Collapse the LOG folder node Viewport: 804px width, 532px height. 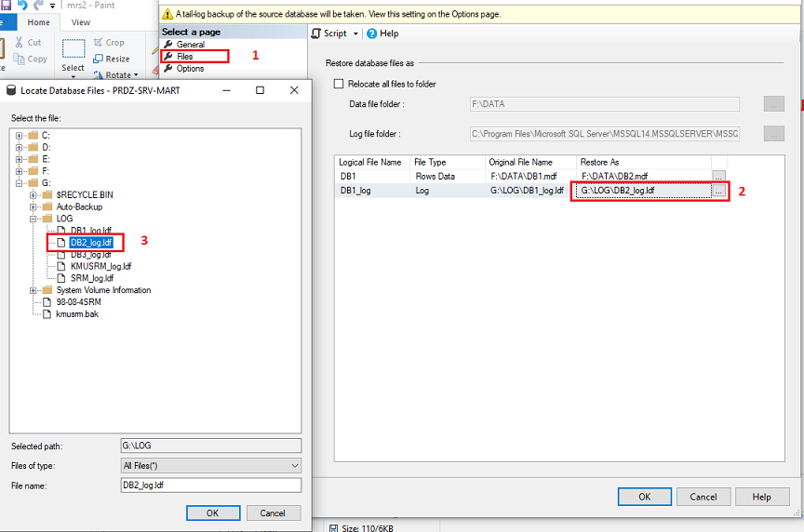click(x=33, y=219)
